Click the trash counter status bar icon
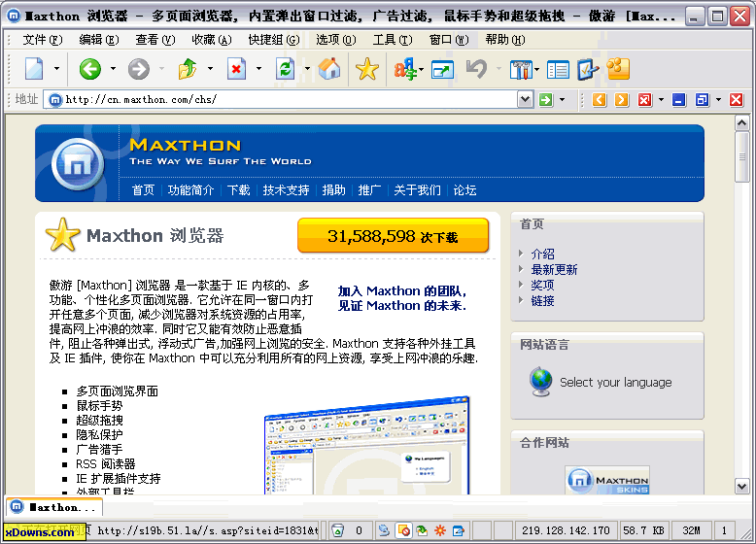This screenshot has height=544, width=756. [x=338, y=530]
